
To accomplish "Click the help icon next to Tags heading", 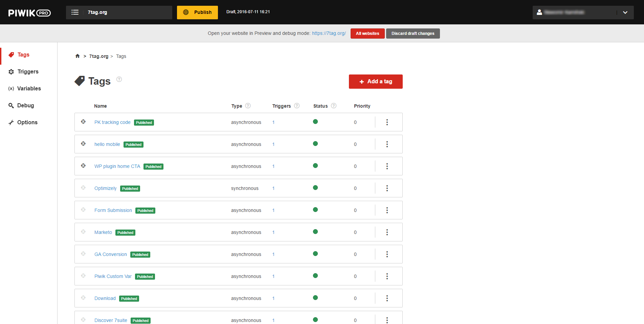I will pos(119,79).
